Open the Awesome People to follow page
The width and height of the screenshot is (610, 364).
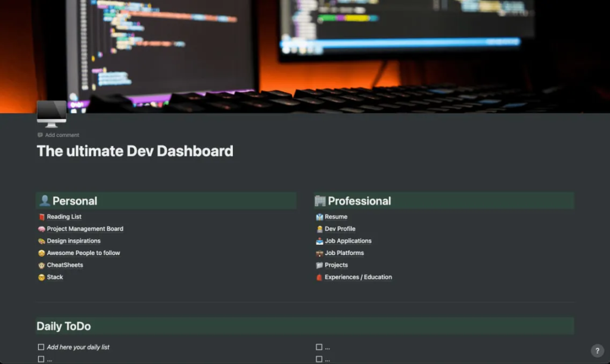click(x=83, y=253)
